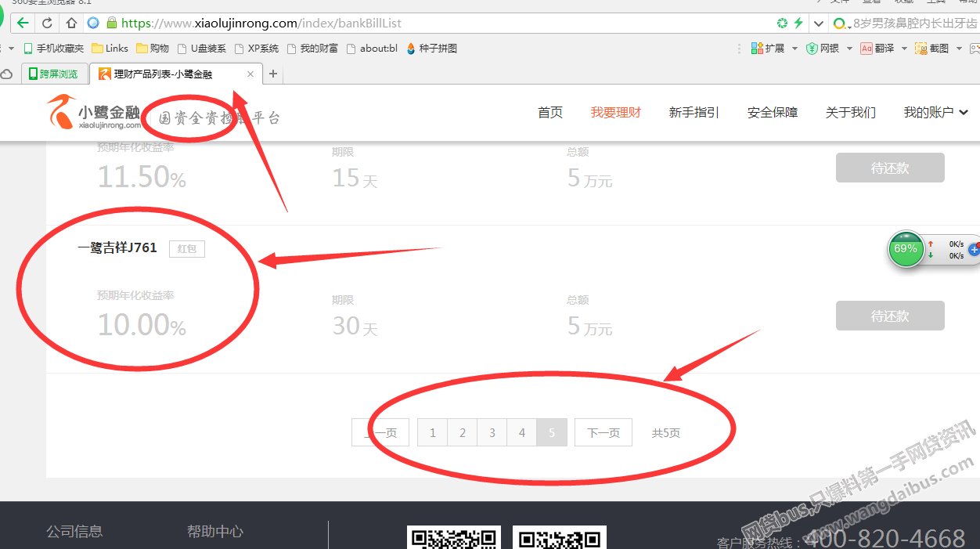Image resolution: width=980 pixels, height=549 pixels.
Task: Expand the 我的账户 account dropdown
Action: [x=936, y=113]
